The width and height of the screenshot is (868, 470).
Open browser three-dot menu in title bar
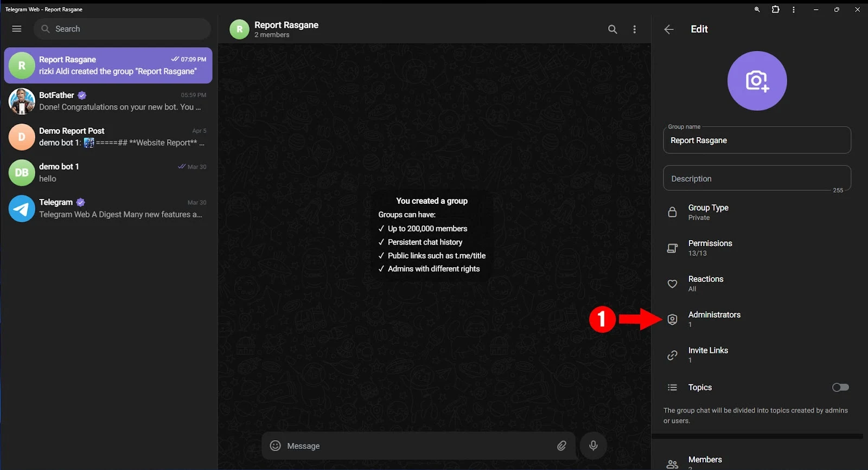(x=794, y=9)
